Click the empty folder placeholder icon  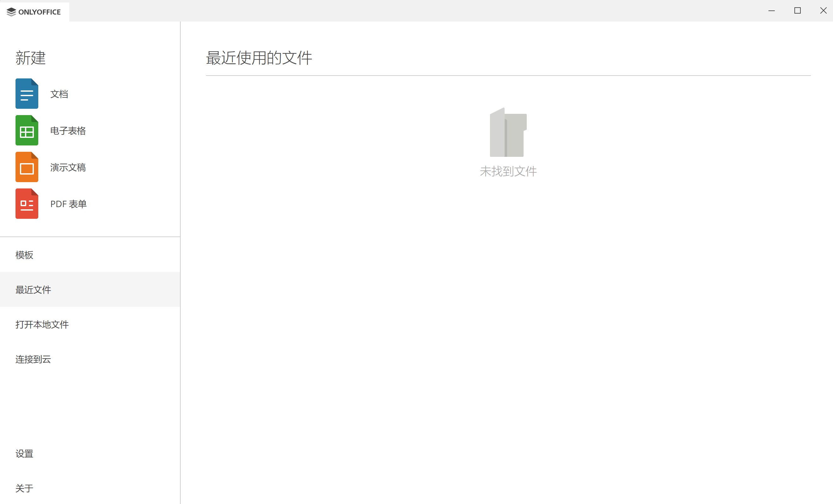(x=508, y=132)
